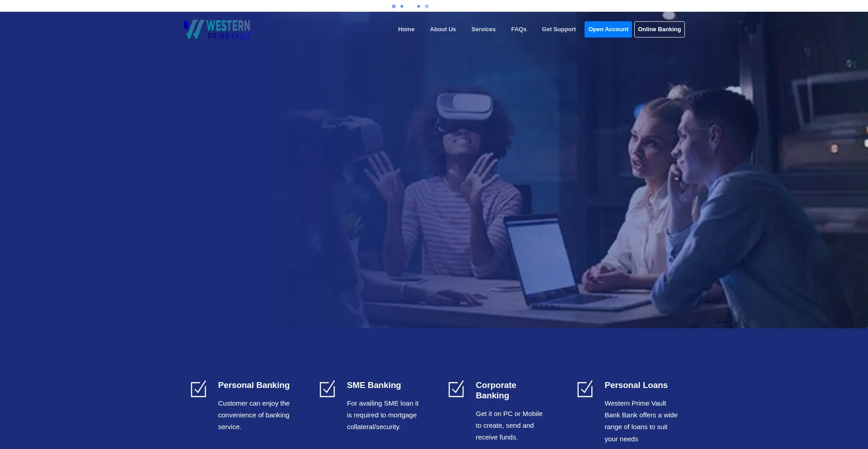Click the Western Prime Vault logo
Image resolution: width=868 pixels, height=449 pixels.
click(217, 29)
